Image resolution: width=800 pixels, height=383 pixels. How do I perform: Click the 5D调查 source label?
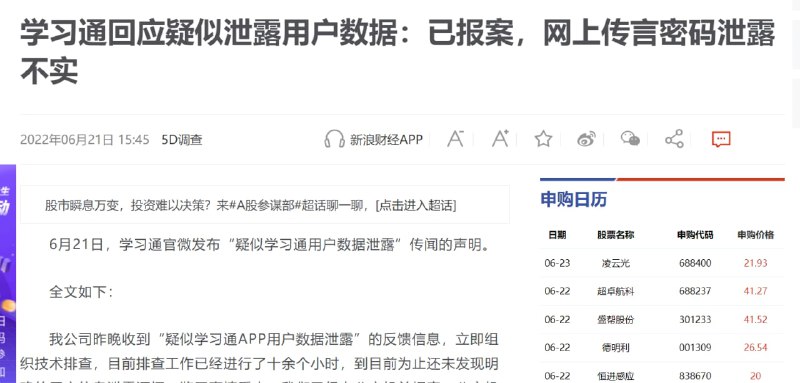point(182,140)
